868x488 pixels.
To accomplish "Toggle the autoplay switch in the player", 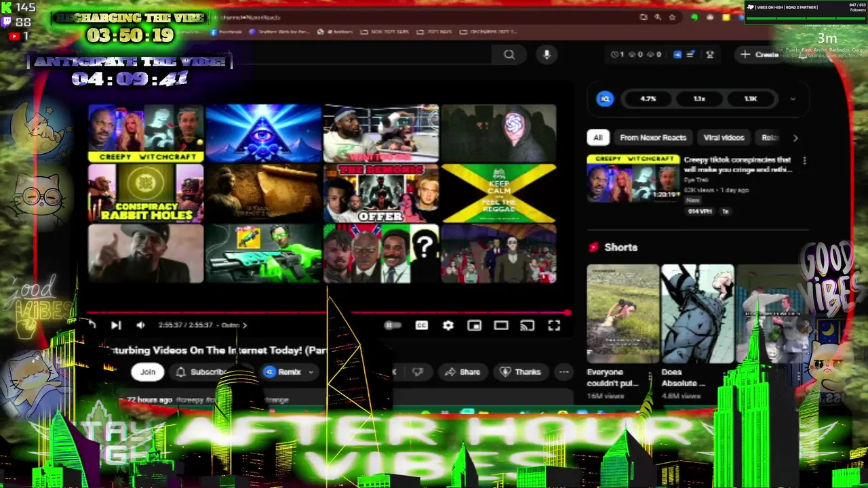I will click(393, 326).
